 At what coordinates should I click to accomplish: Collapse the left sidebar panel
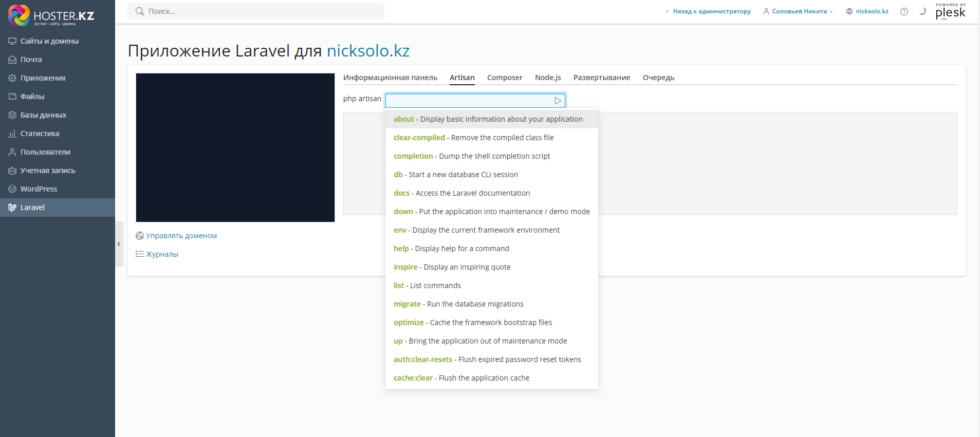[119, 244]
